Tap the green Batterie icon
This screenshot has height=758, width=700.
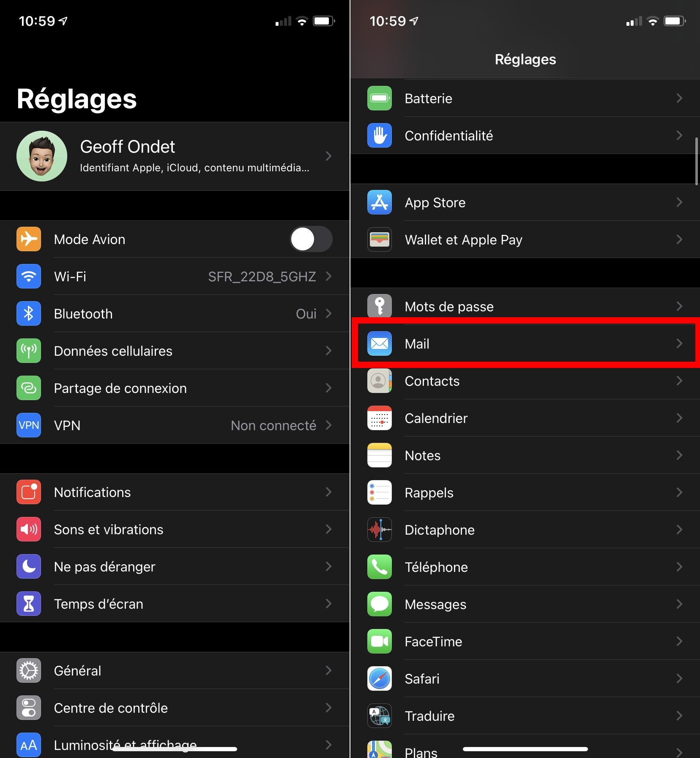tap(380, 98)
